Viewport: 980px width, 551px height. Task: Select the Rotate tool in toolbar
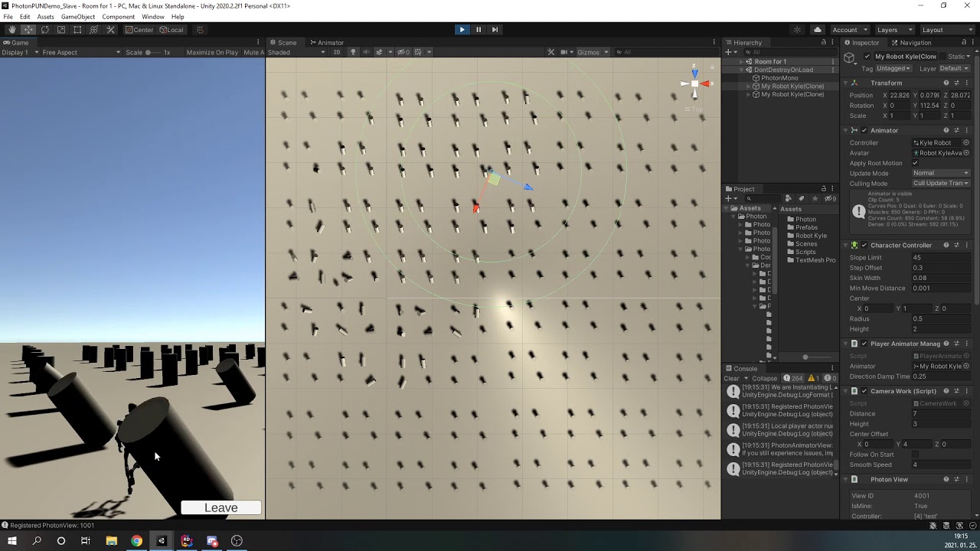pyautogui.click(x=44, y=30)
